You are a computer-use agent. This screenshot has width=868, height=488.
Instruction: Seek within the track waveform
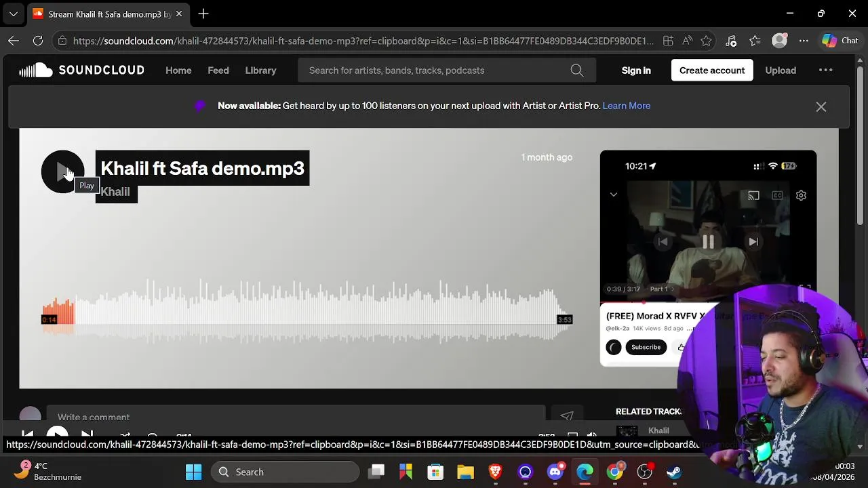coord(307,312)
